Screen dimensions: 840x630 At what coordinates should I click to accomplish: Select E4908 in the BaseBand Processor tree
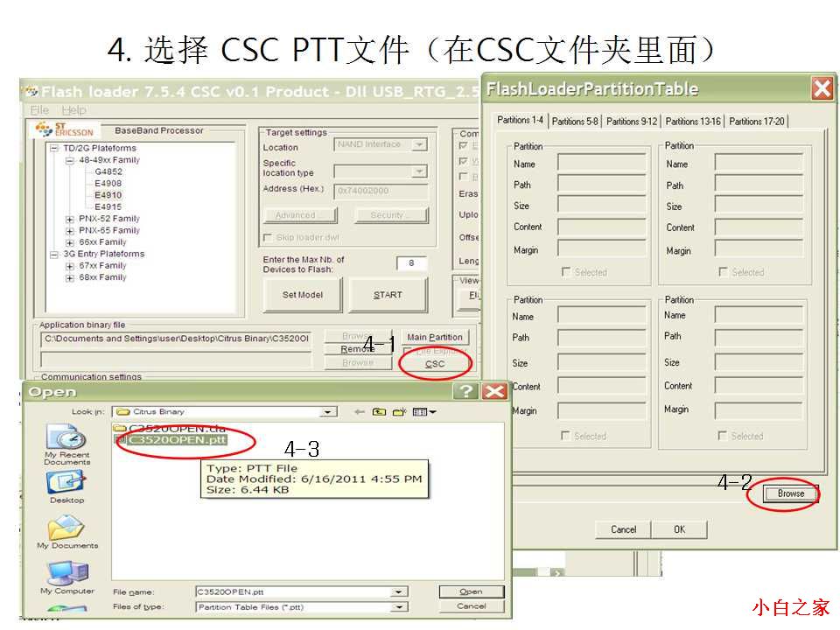[x=108, y=184]
